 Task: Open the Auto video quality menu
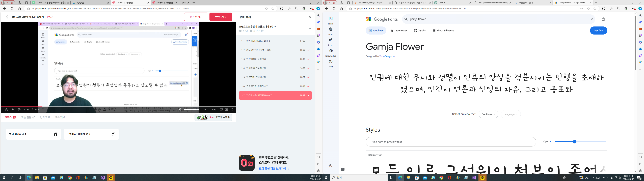click(x=214, y=109)
